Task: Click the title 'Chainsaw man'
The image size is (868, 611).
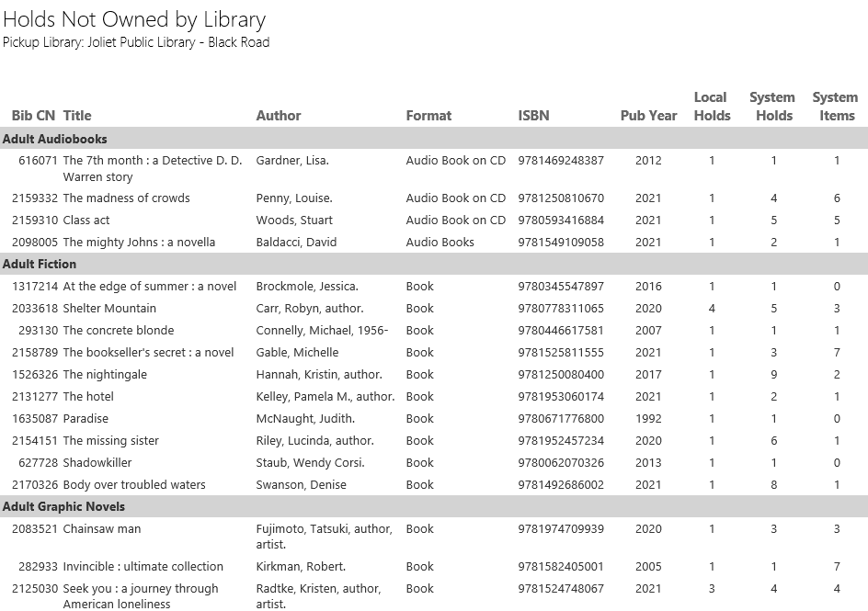Action: click(x=102, y=529)
